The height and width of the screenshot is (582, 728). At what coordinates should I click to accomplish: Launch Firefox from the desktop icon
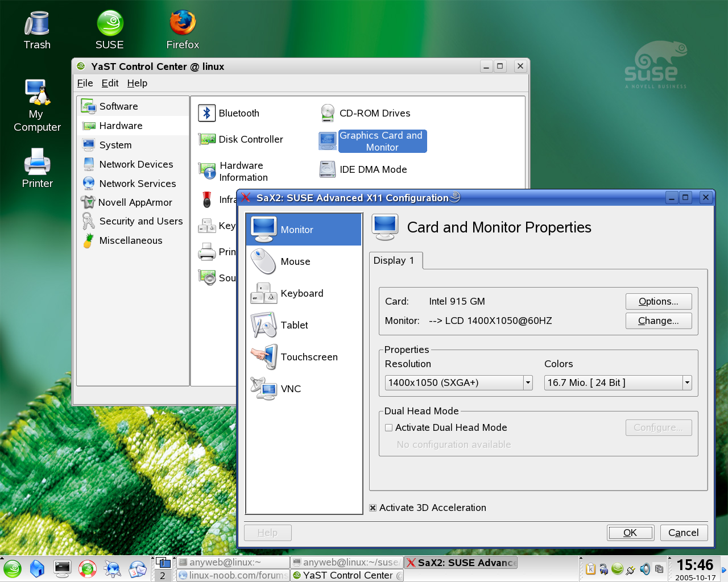click(183, 31)
